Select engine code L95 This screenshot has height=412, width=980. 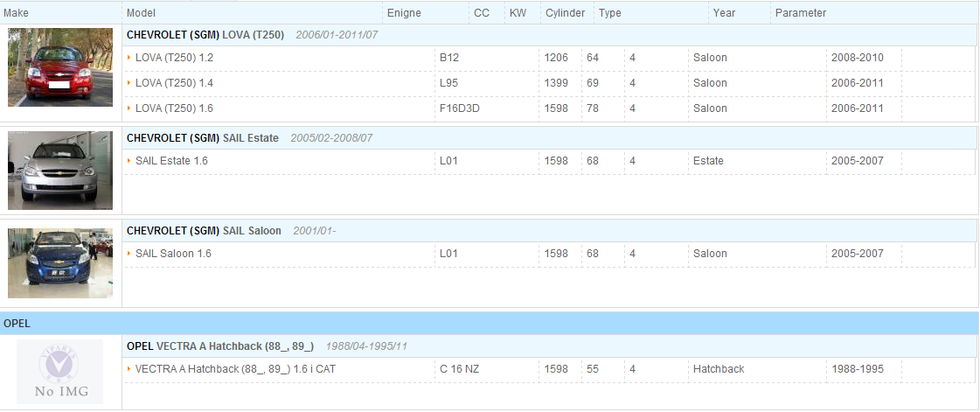448,83
